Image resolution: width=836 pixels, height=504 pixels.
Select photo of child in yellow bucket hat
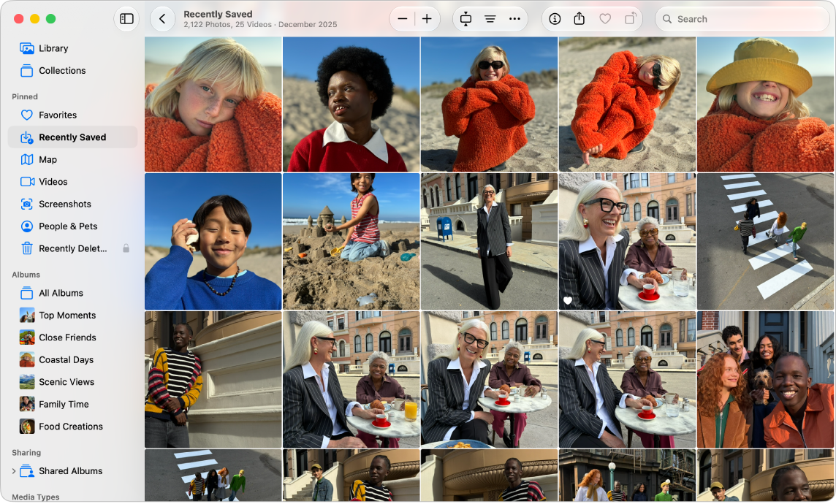coord(766,105)
